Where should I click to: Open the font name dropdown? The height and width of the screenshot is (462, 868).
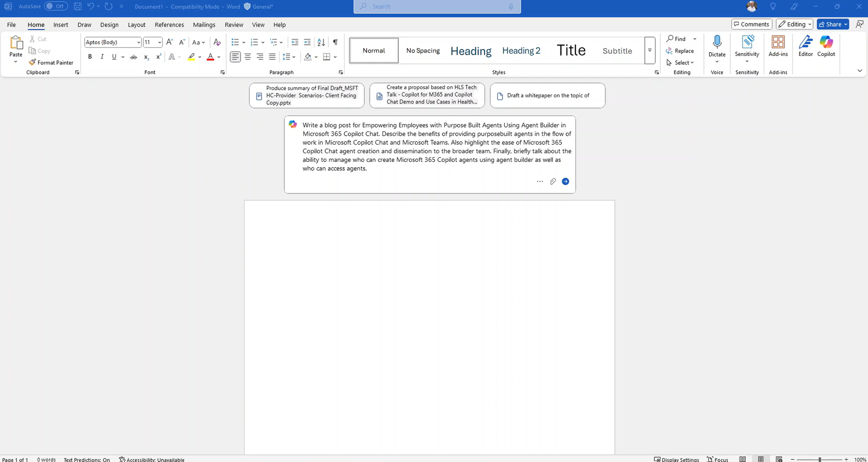(139, 42)
